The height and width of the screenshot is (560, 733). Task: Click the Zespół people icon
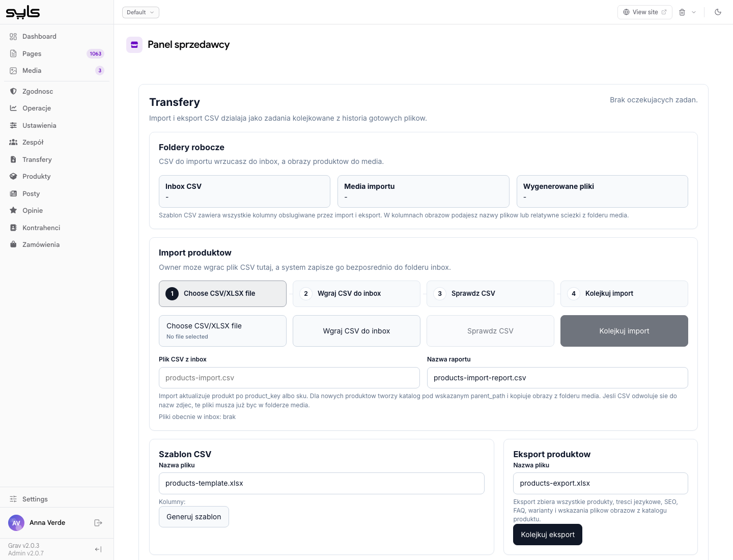pyautogui.click(x=13, y=143)
